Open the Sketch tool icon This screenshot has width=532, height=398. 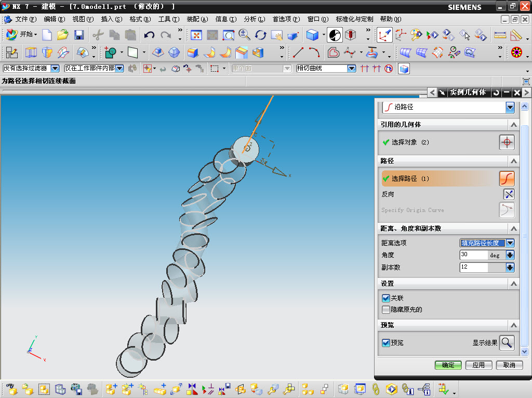coord(12,52)
